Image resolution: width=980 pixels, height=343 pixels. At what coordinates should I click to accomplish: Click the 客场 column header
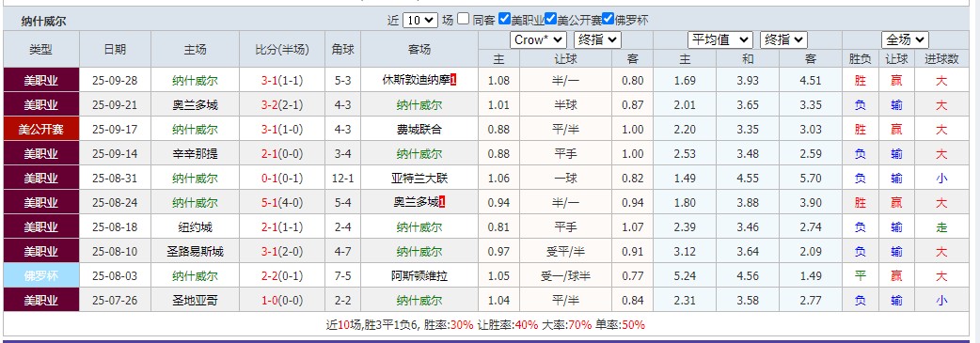419,50
